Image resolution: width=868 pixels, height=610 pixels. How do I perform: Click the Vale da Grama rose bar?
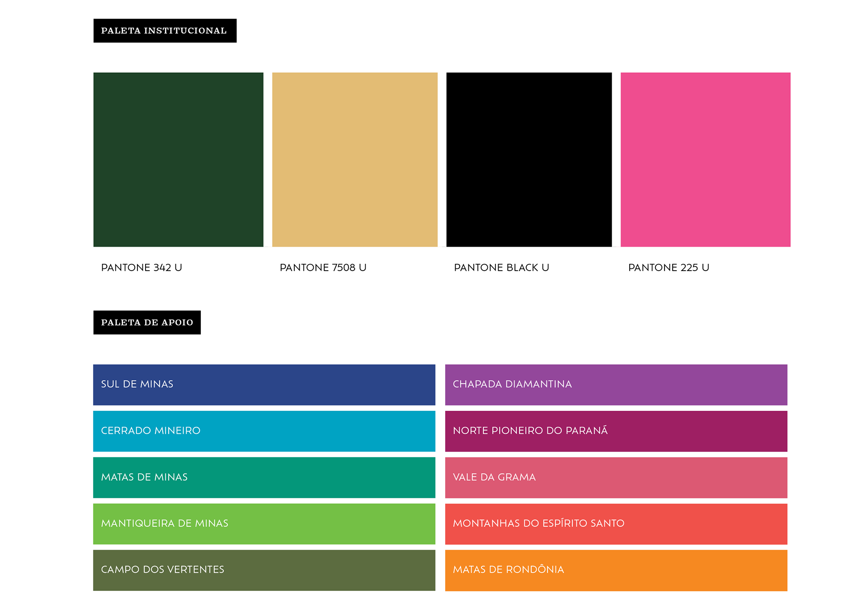[656, 478]
